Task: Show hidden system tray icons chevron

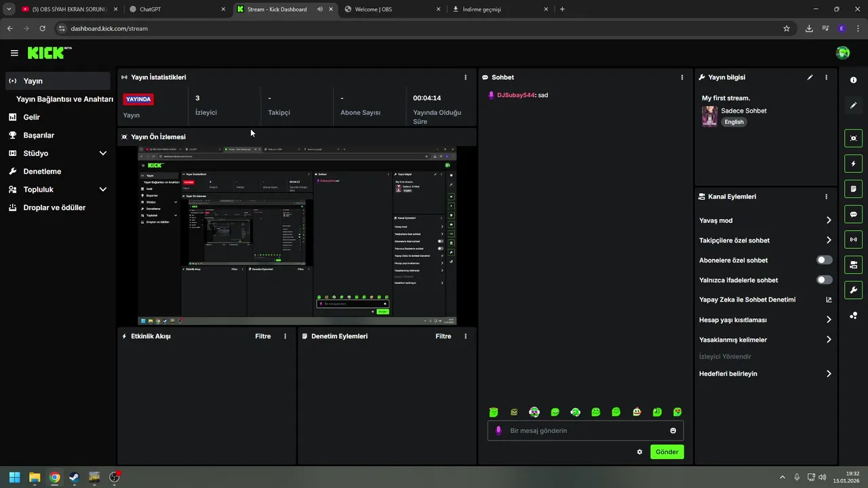Action: tap(782, 477)
